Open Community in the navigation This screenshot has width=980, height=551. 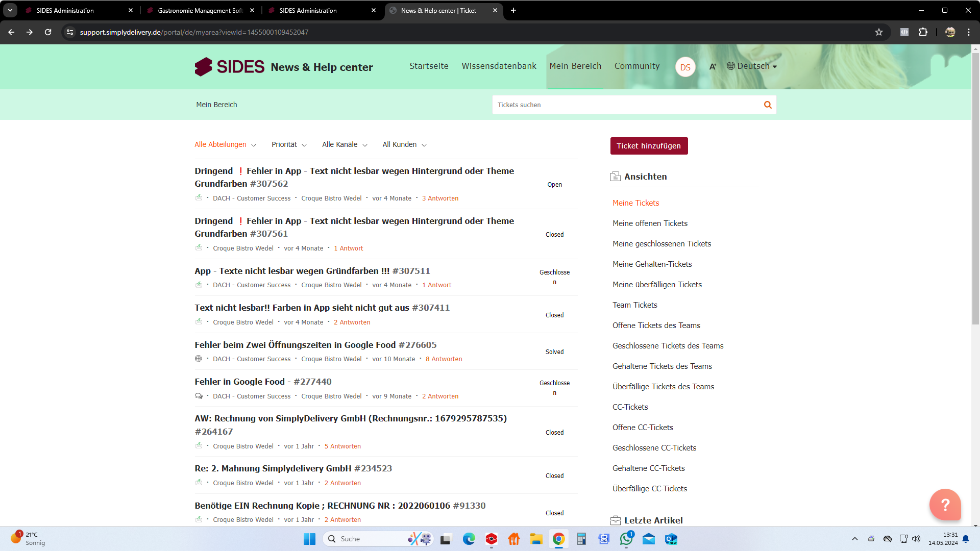point(636,66)
